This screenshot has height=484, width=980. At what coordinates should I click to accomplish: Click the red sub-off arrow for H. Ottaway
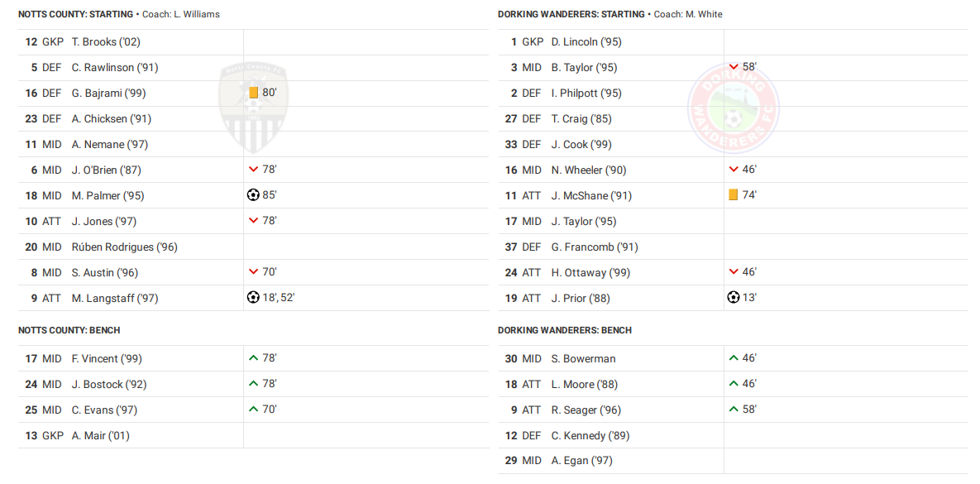[x=734, y=272]
